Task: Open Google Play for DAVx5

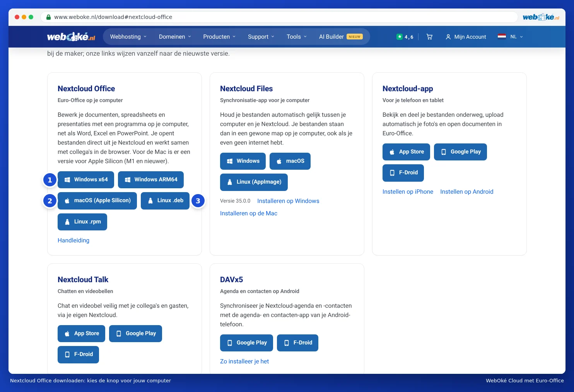Action: coord(246,343)
